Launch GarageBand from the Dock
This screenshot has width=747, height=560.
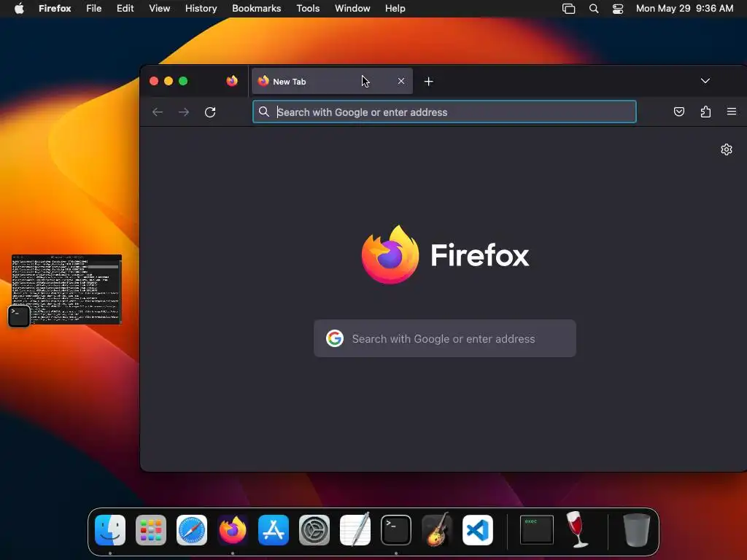(x=437, y=529)
